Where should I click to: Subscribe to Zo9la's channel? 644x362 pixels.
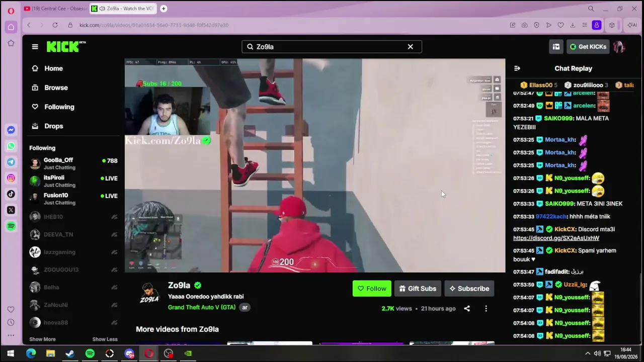pos(469,289)
